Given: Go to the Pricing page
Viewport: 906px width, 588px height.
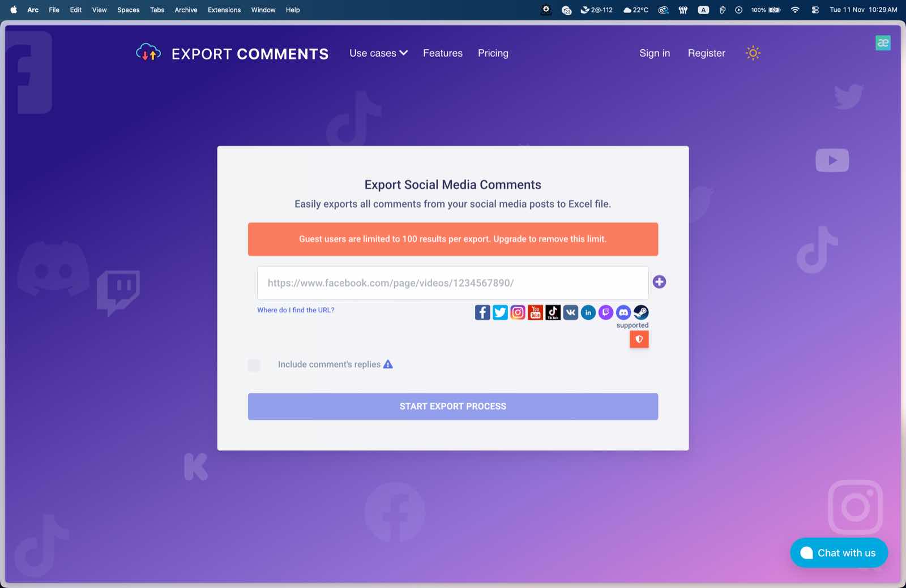Looking at the screenshot, I should click(493, 53).
